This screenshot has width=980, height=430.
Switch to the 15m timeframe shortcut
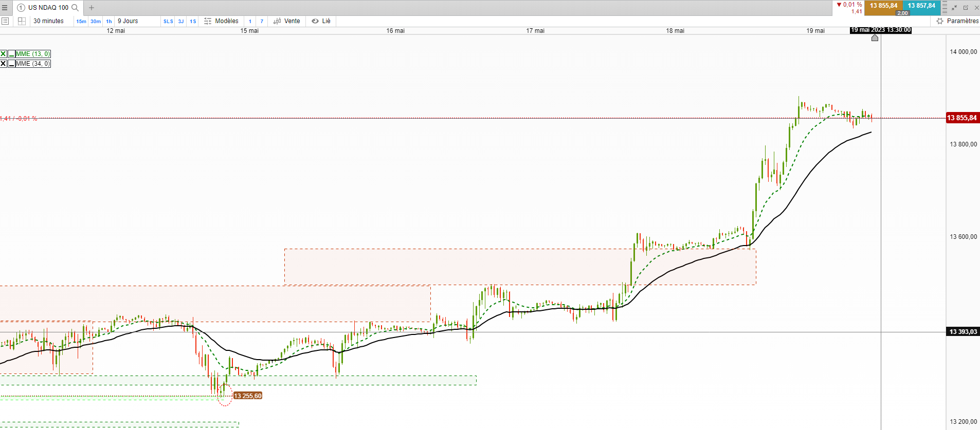click(81, 21)
